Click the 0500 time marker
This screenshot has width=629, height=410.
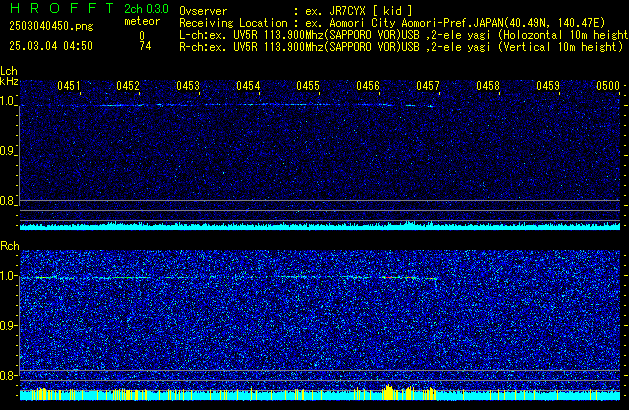(x=608, y=86)
